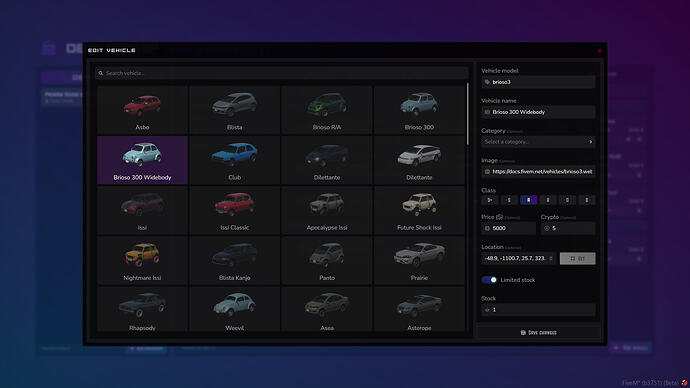The height and width of the screenshot is (388, 690).
Task: Select the Panto vehicle card
Action: (x=327, y=260)
